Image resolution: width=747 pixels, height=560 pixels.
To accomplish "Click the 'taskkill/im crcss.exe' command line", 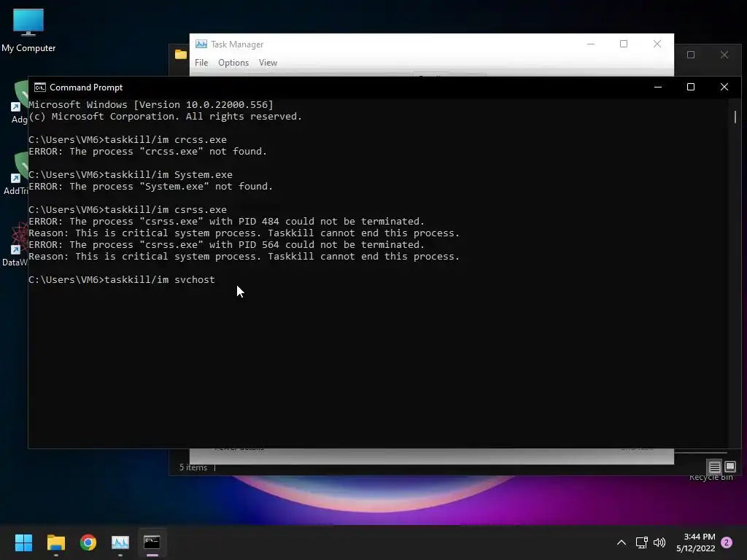I will pos(127,139).
